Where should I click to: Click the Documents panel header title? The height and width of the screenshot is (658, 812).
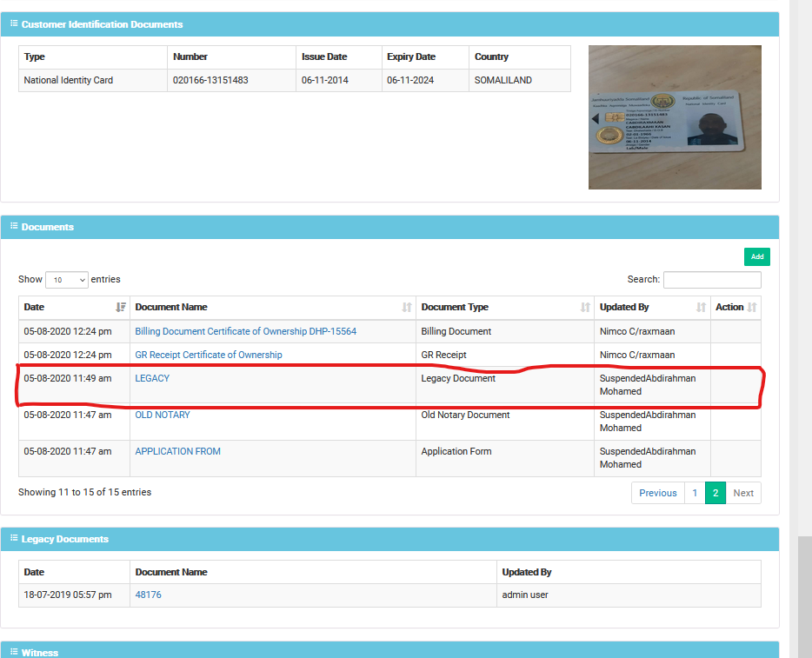[48, 227]
